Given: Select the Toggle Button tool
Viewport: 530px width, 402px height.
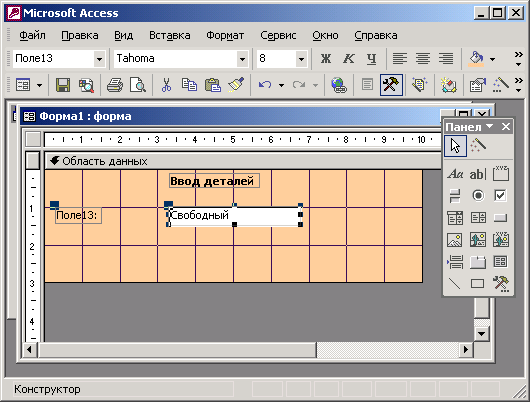Looking at the screenshot, I should coord(455,196).
